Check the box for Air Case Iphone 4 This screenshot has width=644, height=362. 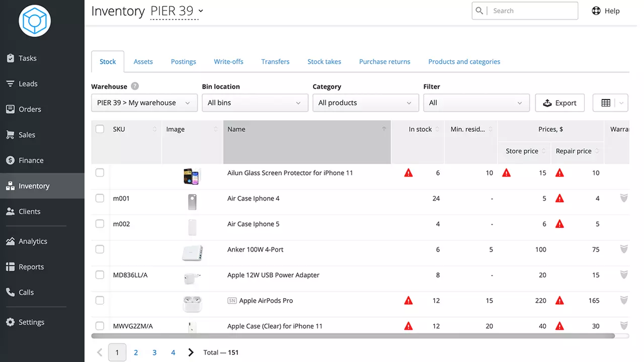(x=100, y=199)
